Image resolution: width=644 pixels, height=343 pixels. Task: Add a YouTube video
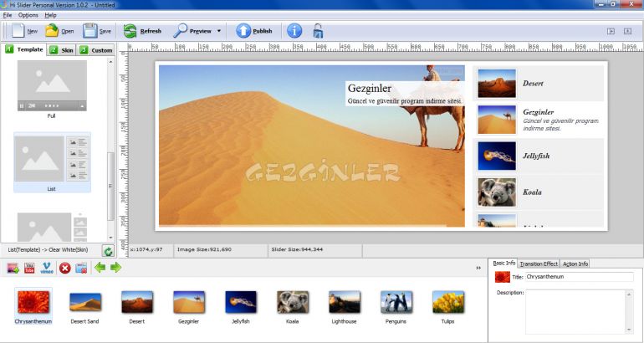click(x=29, y=269)
